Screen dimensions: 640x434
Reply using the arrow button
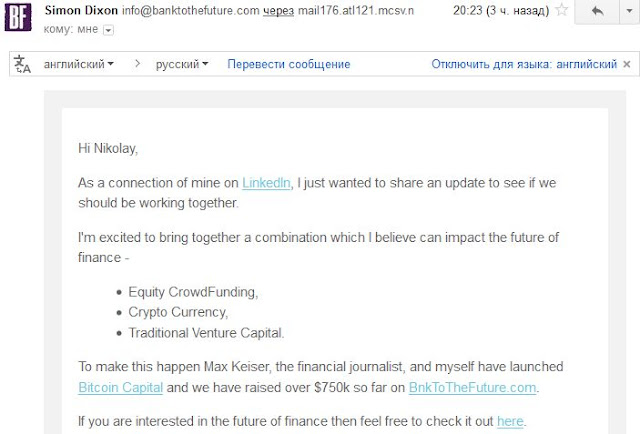[597, 11]
